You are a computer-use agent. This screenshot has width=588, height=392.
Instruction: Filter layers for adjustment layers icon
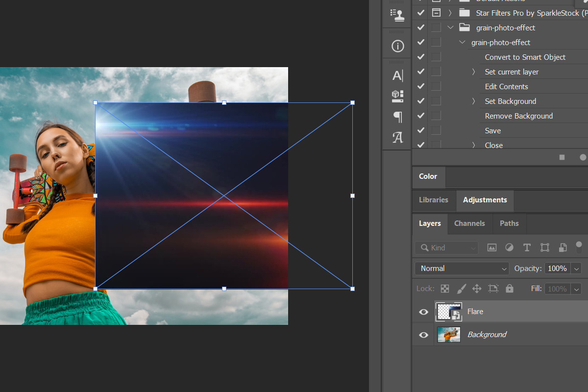tap(509, 248)
